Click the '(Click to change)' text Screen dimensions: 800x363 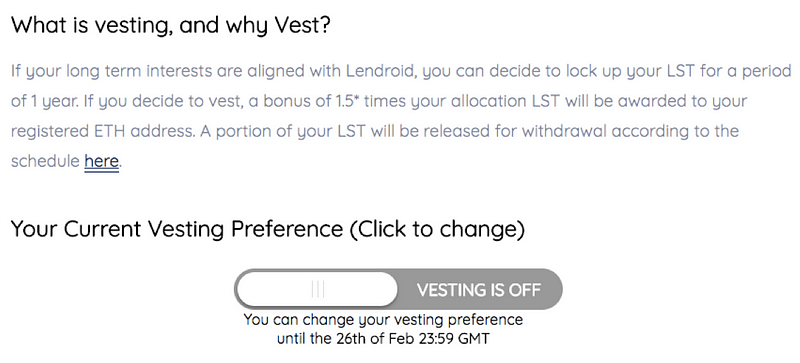[x=437, y=229]
